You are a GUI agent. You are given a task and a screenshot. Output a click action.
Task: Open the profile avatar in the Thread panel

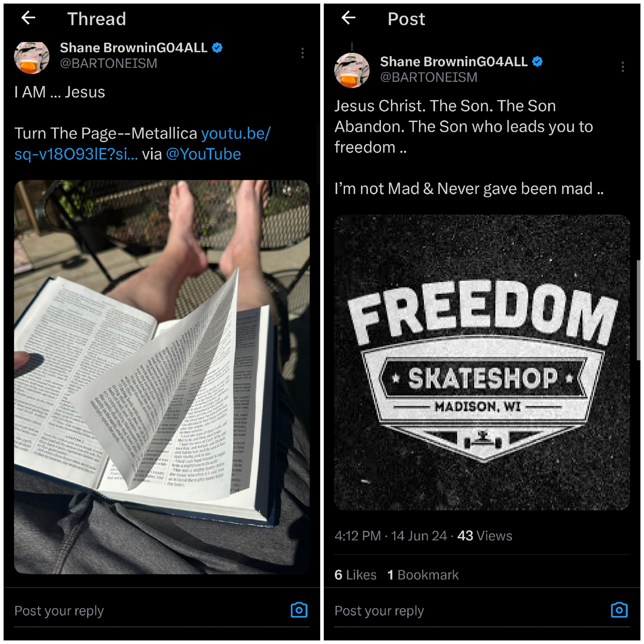tap(32, 57)
